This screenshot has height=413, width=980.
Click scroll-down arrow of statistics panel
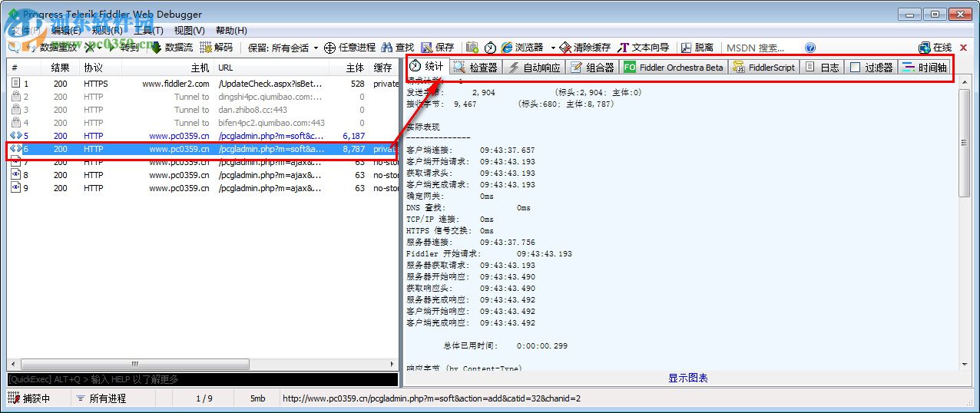965,364
